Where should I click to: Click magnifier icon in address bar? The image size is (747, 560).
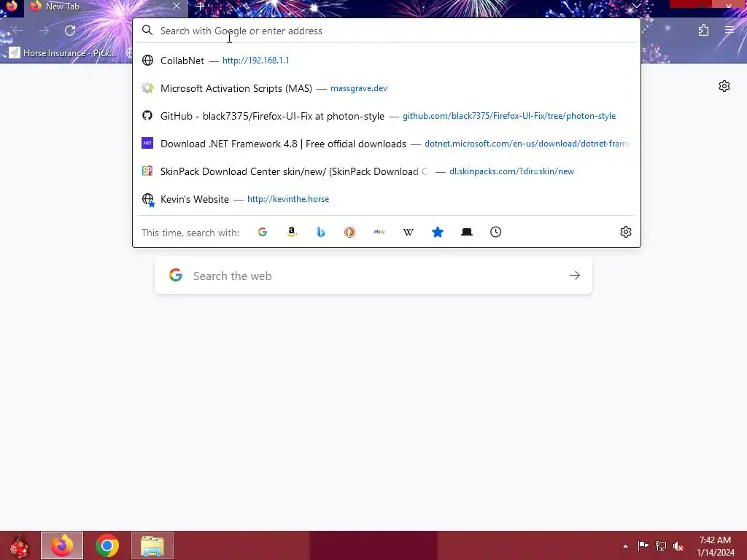(147, 31)
